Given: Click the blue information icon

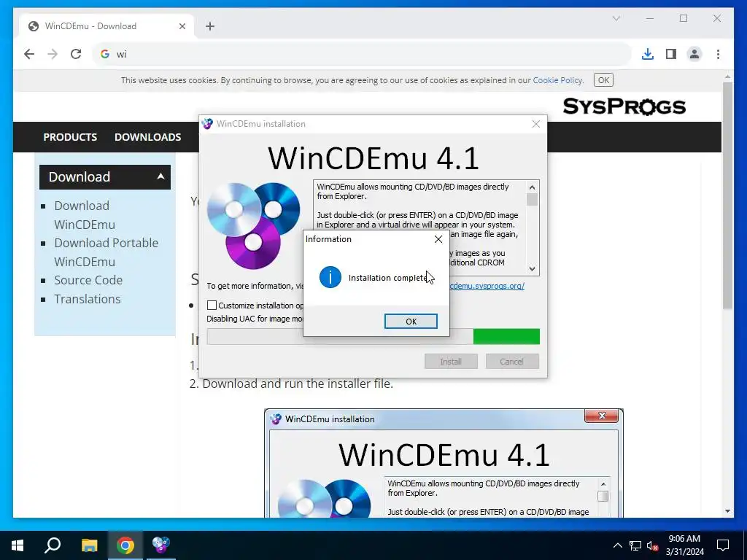Looking at the screenshot, I should click(330, 277).
